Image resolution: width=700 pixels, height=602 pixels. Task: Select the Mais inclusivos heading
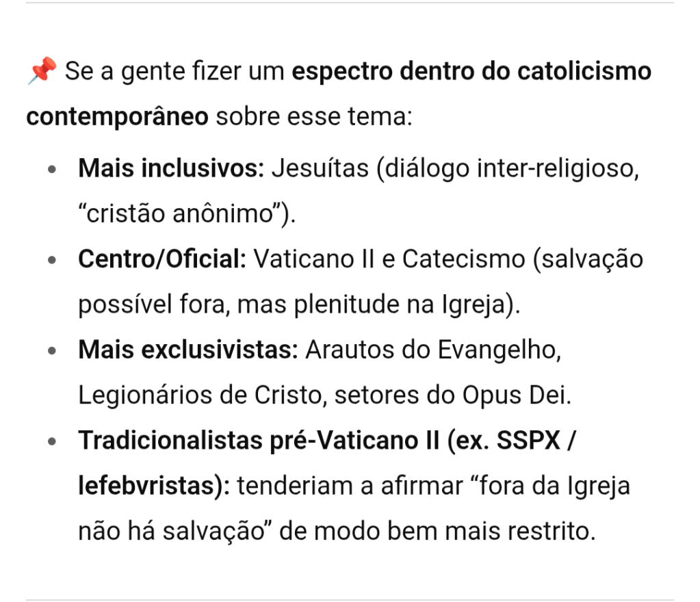[171, 168]
